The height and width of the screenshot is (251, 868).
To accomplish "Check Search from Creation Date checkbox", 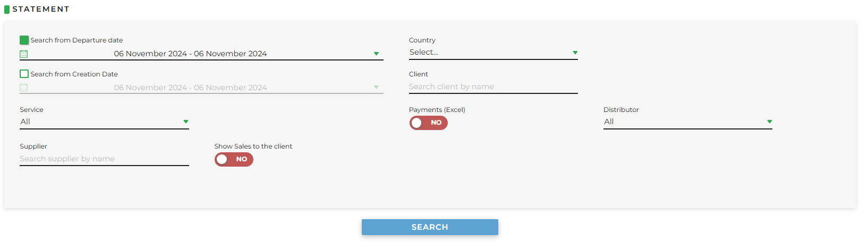I will click(24, 74).
